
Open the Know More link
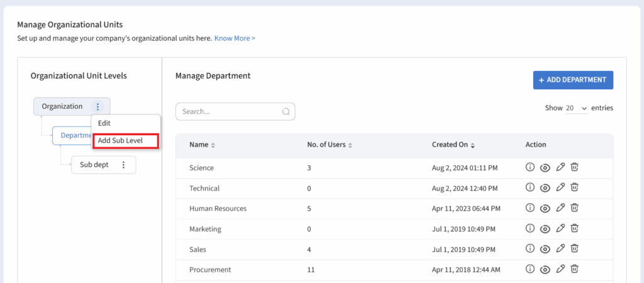pos(235,38)
